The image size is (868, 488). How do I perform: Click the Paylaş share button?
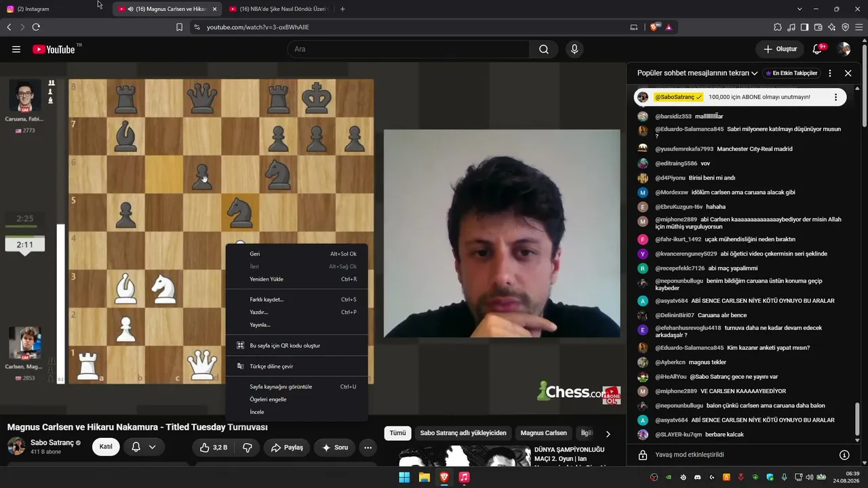coord(287,447)
